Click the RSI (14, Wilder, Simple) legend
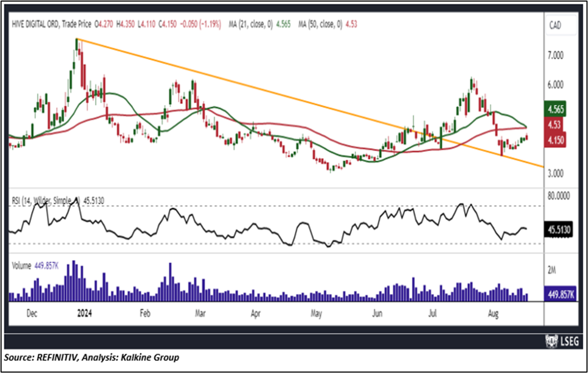588x373 pixels. pos(58,201)
